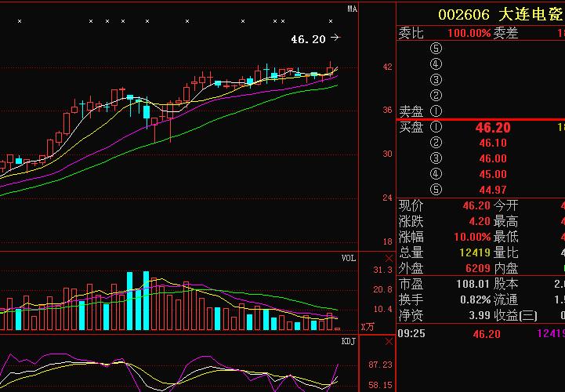Click buy level ④ price 45.00
The height and width of the screenshot is (392, 565).
pyautogui.click(x=493, y=175)
